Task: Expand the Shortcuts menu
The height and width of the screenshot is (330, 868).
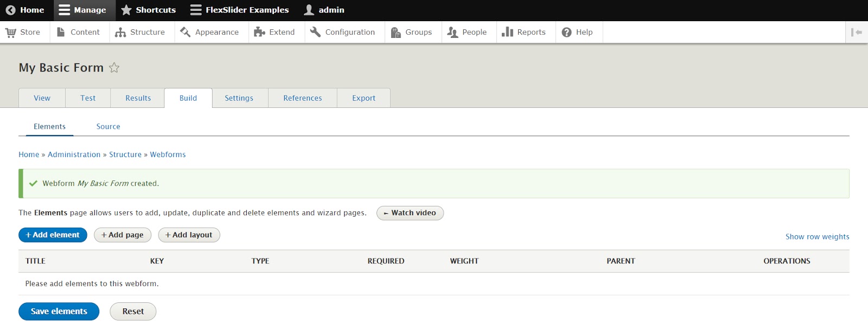Action: click(x=148, y=10)
